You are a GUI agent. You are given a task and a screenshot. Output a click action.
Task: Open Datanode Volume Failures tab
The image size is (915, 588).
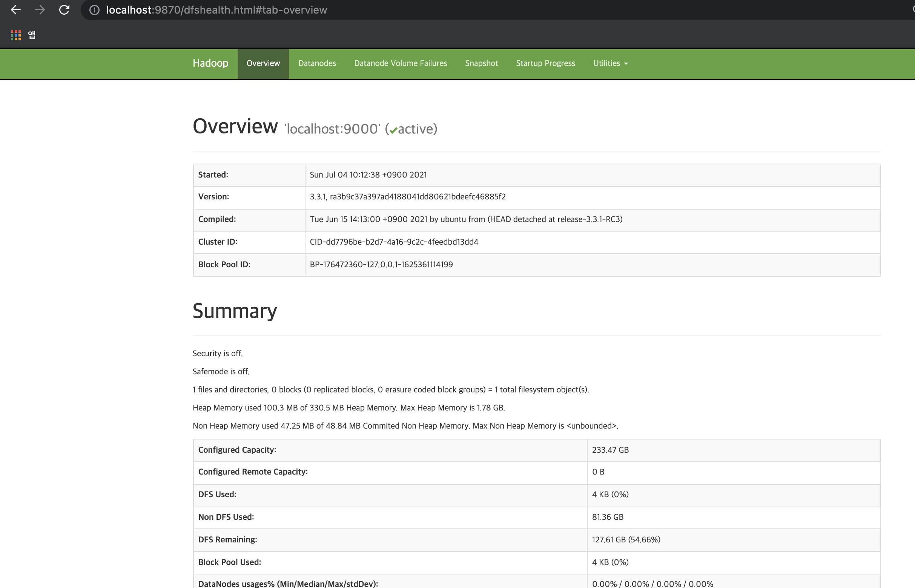(x=401, y=63)
